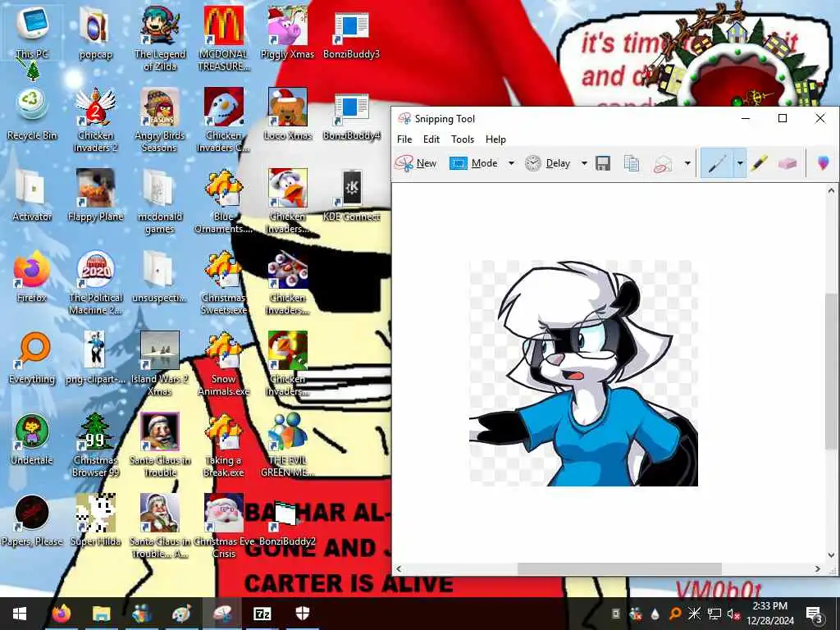This screenshot has width=840, height=630.
Task: Click the New snip button
Action: (416, 163)
